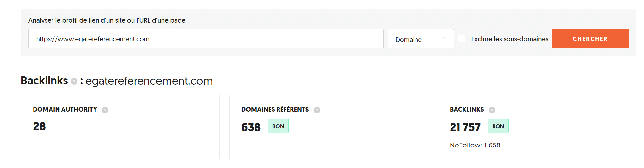The image size is (644, 168).
Task: Open the Domaine scope dropdown
Action: coord(421,39)
